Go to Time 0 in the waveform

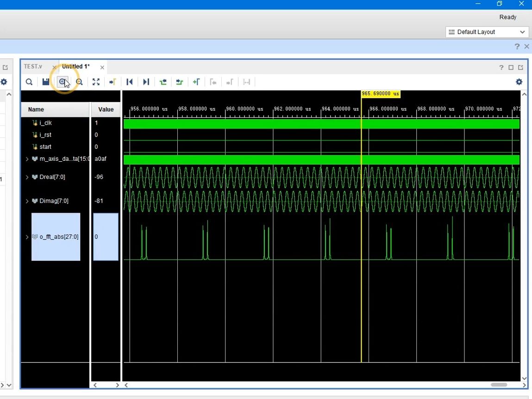point(129,82)
